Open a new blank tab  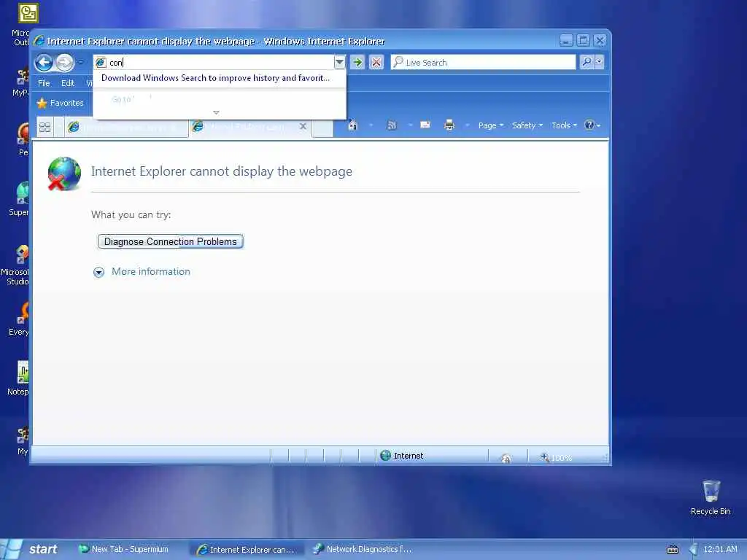pyautogui.click(x=322, y=128)
